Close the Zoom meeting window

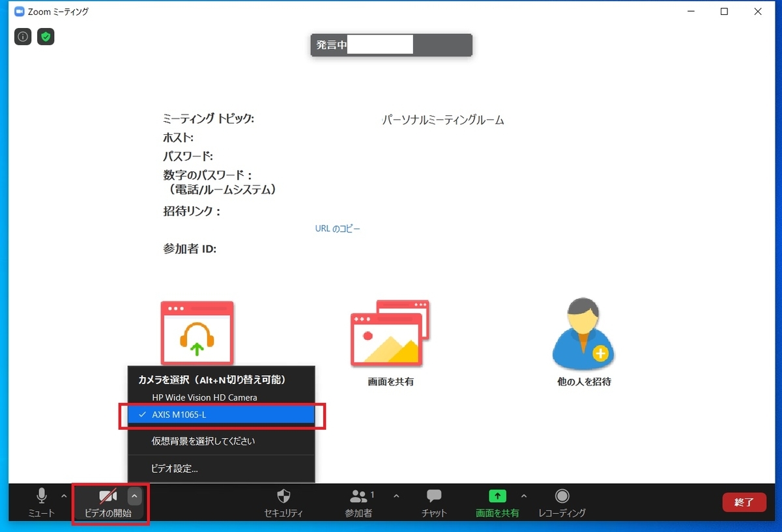[x=758, y=12]
